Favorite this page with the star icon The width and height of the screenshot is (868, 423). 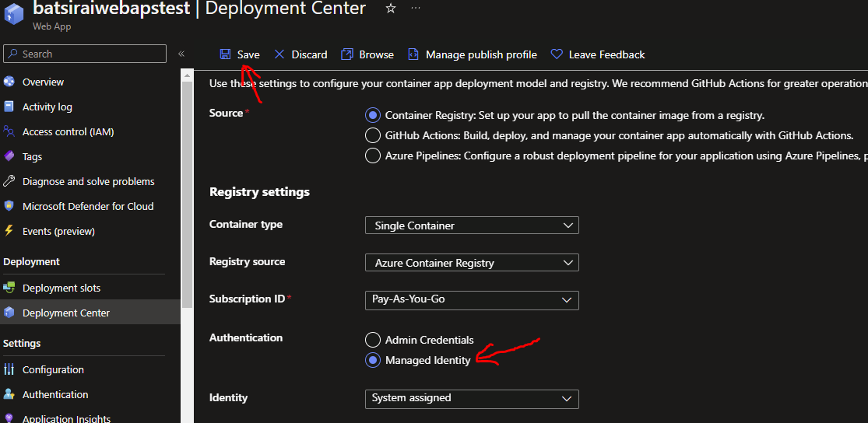[x=391, y=9]
